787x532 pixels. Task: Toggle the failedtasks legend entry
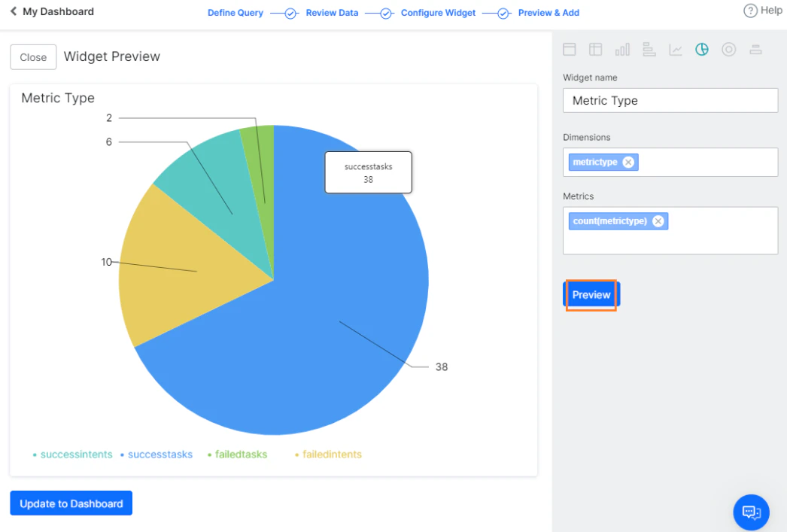pyautogui.click(x=241, y=454)
